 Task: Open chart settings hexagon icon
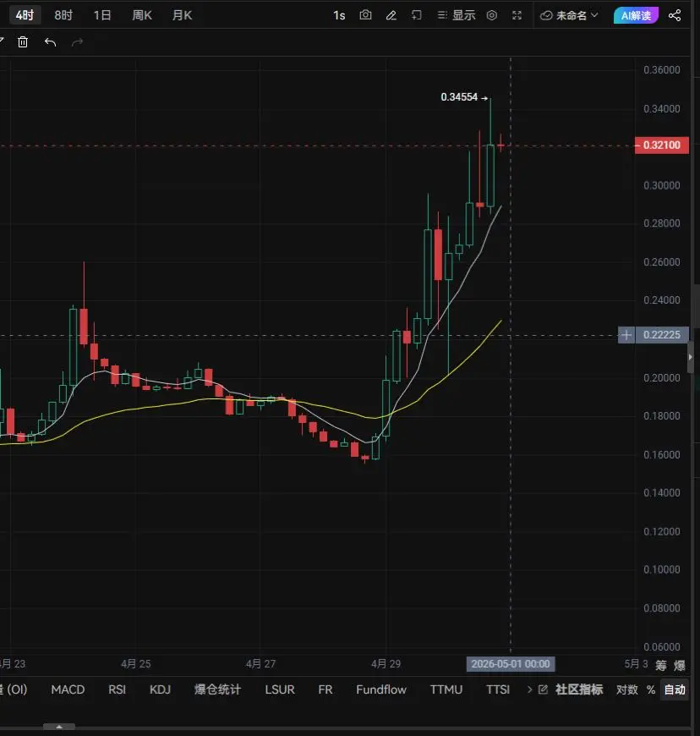coord(492,15)
